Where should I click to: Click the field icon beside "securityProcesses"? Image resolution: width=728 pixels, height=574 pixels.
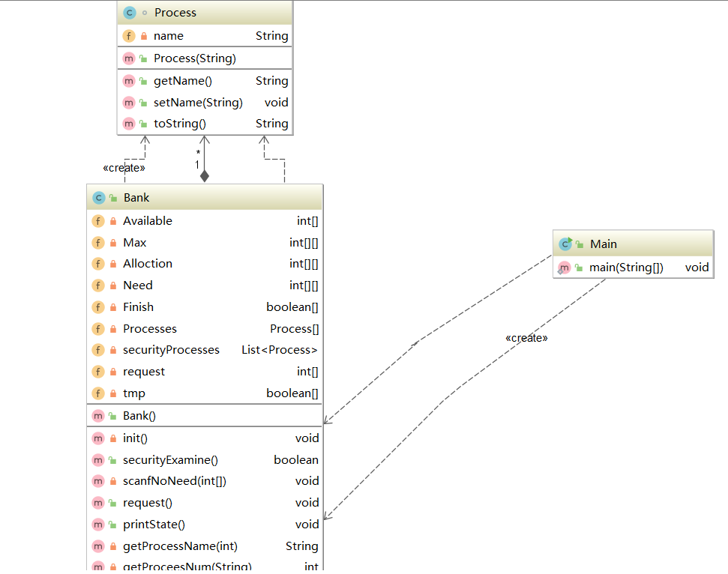99,350
